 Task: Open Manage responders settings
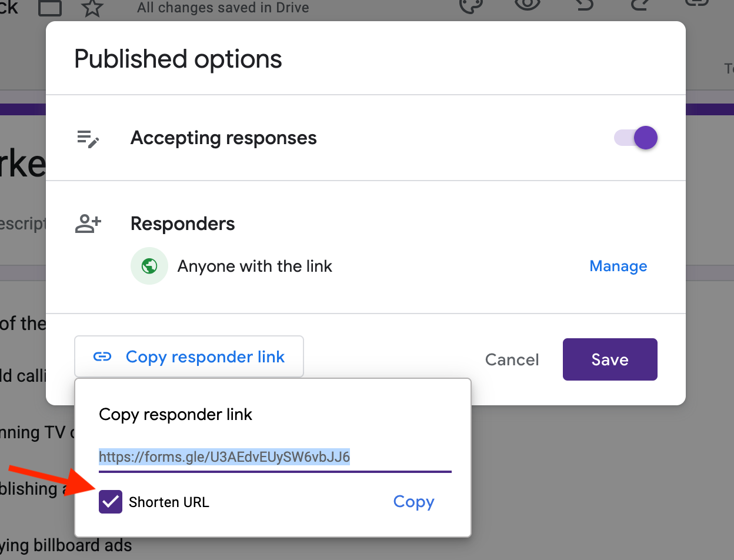pyautogui.click(x=618, y=266)
